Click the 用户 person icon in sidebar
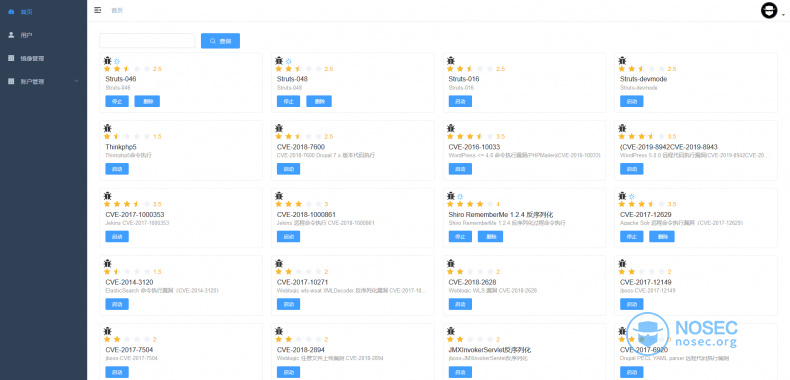 coord(11,35)
